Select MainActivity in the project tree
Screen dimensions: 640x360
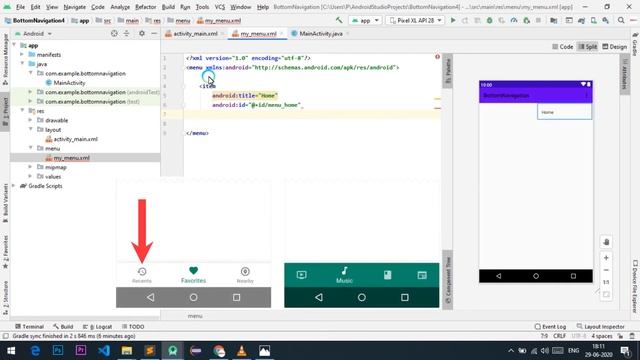pyautogui.click(x=69, y=83)
